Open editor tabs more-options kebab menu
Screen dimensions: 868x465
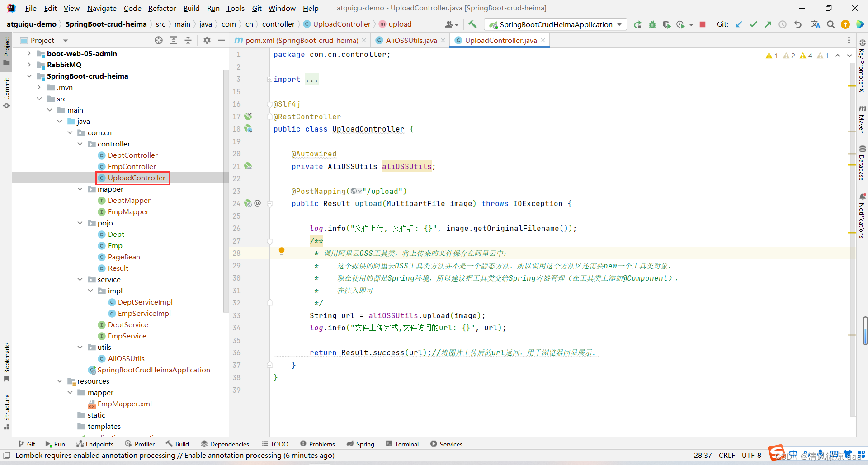pos(849,40)
